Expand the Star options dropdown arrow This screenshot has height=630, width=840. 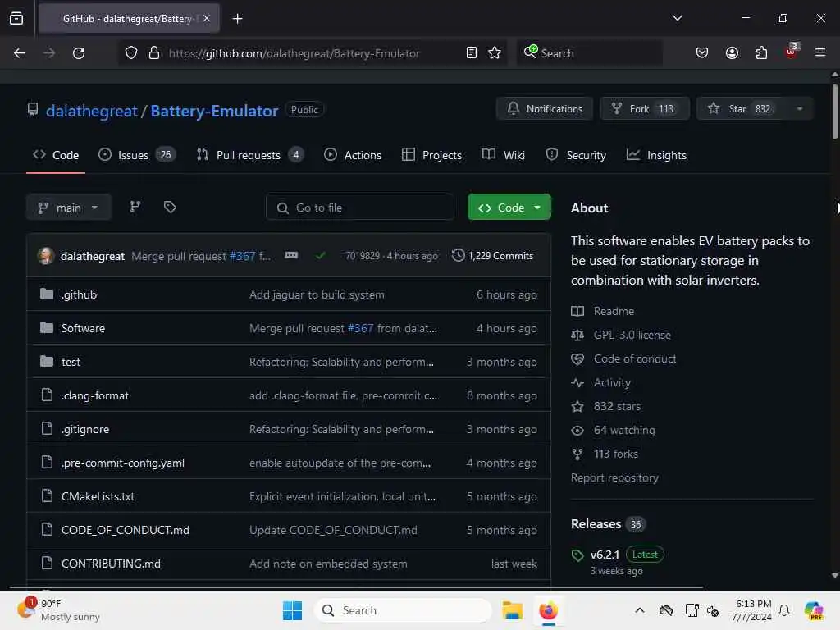(x=800, y=109)
